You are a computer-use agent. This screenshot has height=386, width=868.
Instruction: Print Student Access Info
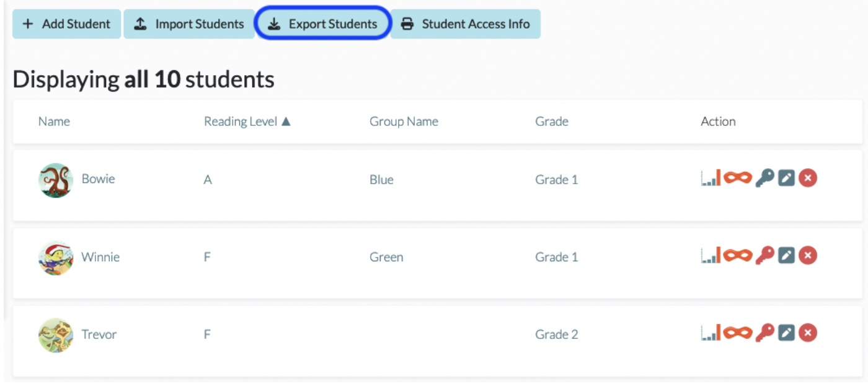(x=466, y=24)
